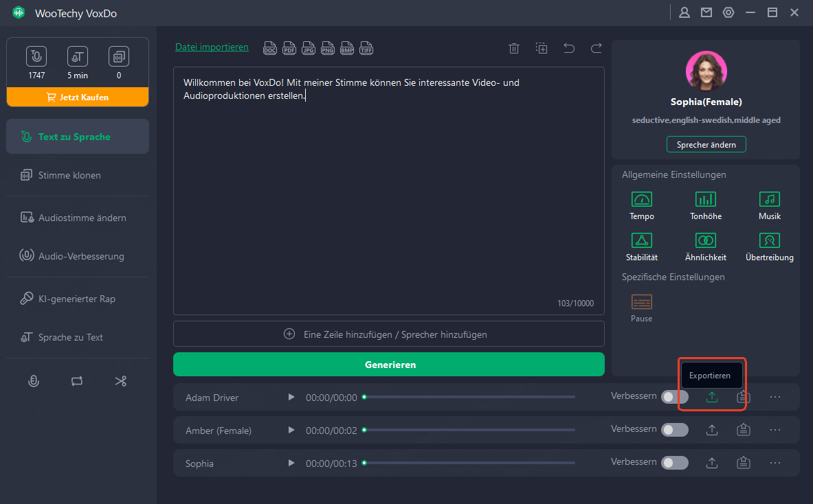
Task: Select the Stabilität setting icon
Action: [x=641, y=241]
